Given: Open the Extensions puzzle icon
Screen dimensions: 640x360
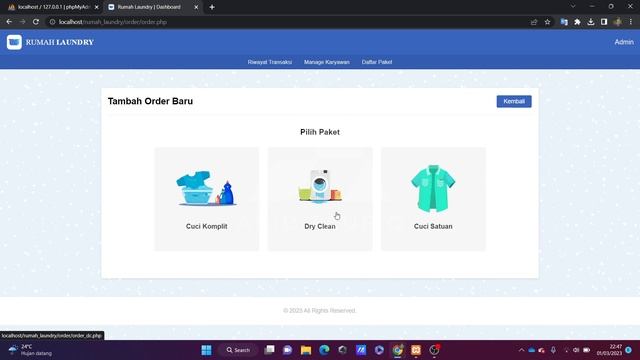Looking at the screenshot, I should pos(577,22).
